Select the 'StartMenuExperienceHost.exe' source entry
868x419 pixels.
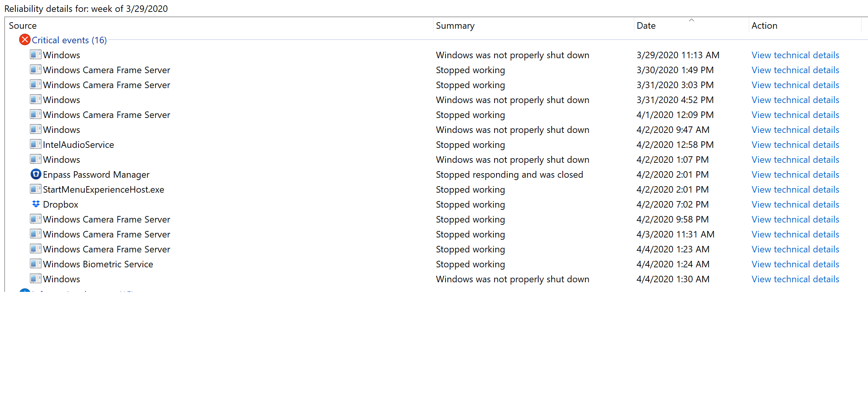[x=103, y=190]
